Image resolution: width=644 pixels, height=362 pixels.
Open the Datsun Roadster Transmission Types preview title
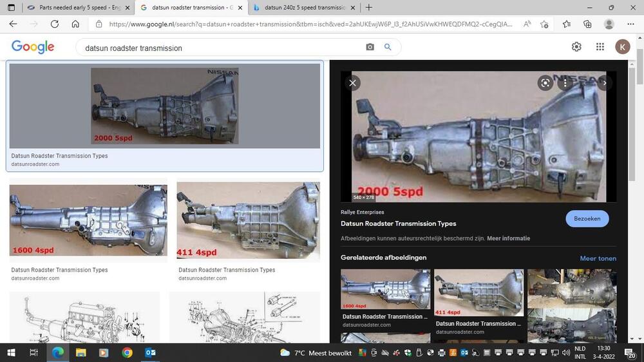(399, 224)
